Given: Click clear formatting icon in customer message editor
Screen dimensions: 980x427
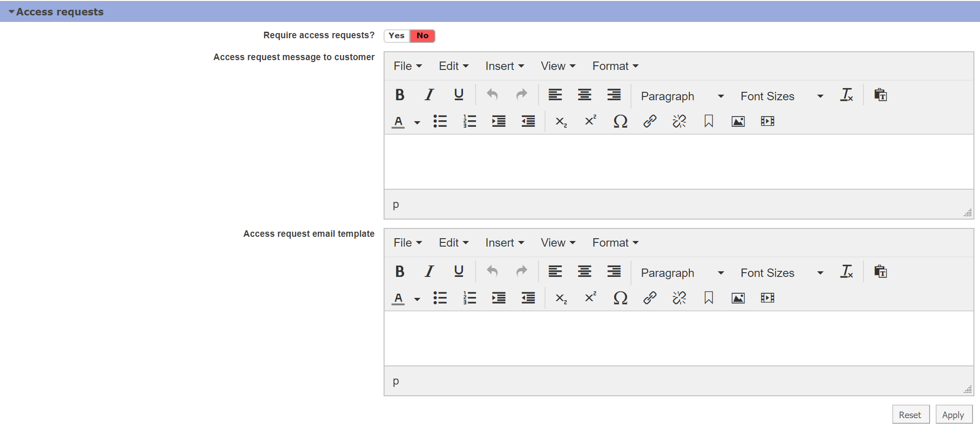Looking at the screenshot, I should coord(847,95).
